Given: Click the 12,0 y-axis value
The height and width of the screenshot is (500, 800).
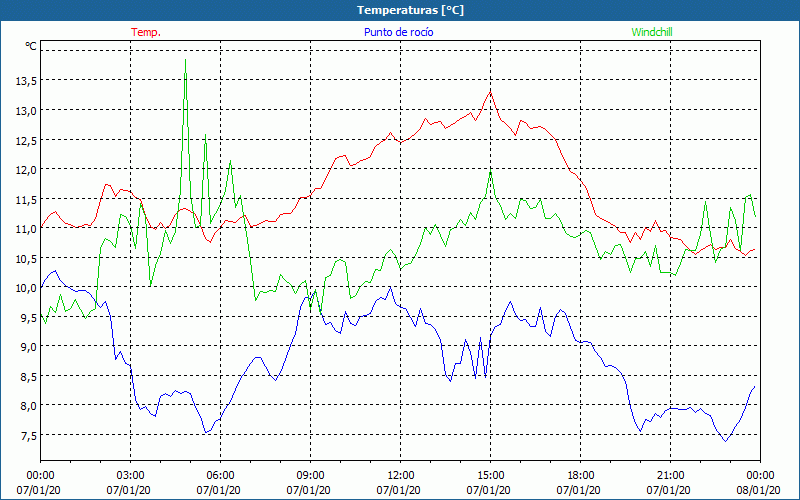Looking at the screenshot, I should [x=26, y=169].
